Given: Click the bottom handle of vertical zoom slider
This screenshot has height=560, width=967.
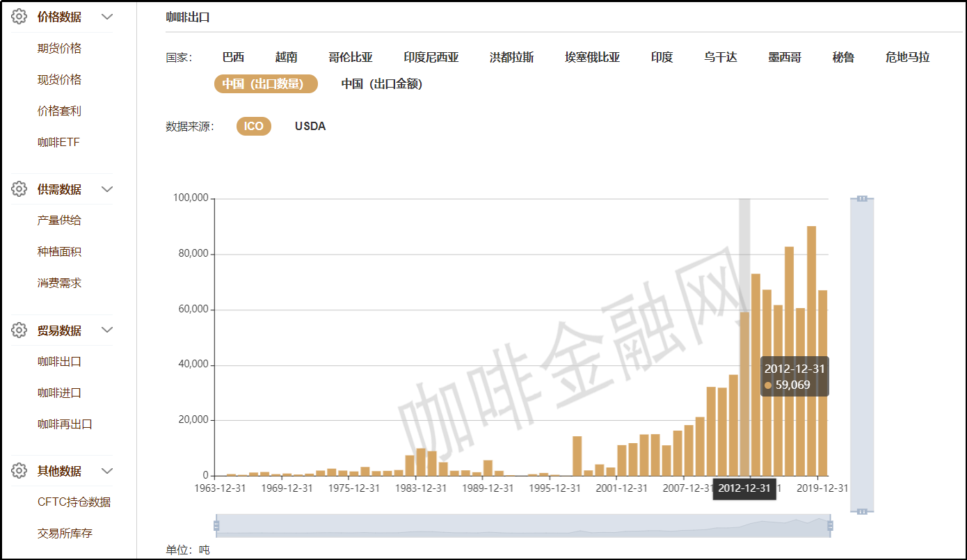Looking at the screenshot, I should coord(862,511).
